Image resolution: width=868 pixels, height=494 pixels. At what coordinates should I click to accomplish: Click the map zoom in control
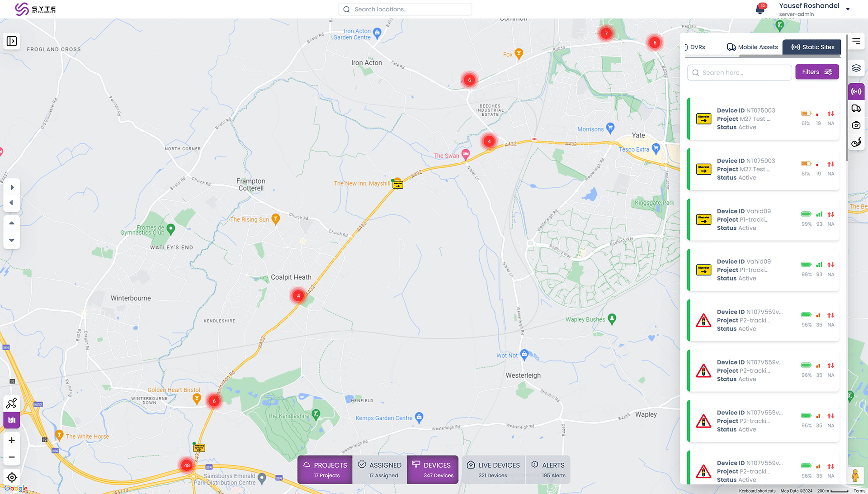coord(12,440)
